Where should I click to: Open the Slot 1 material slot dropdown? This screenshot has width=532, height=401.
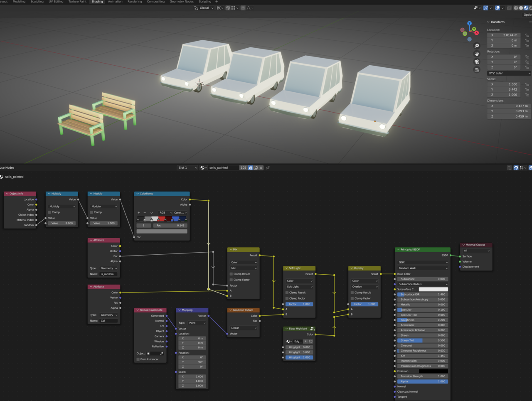coord(187,168)
